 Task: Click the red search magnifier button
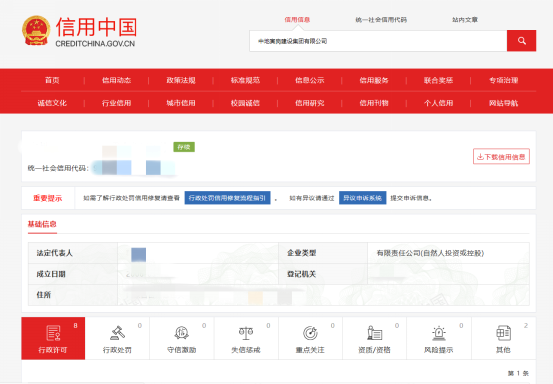(521, 41)
